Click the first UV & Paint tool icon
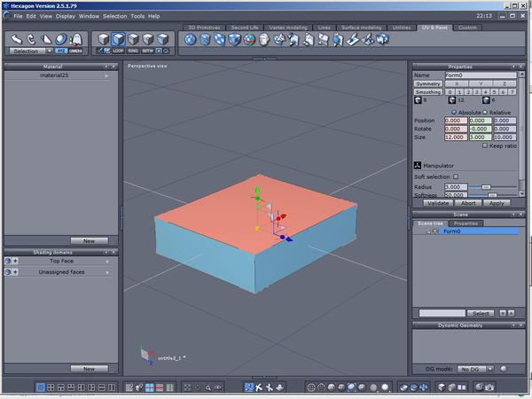This screenshot has height=399, width=532. click(190, 40)
